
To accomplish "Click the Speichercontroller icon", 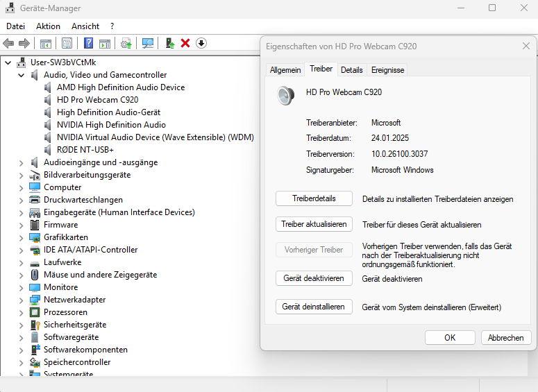I will tap(35, 362).
